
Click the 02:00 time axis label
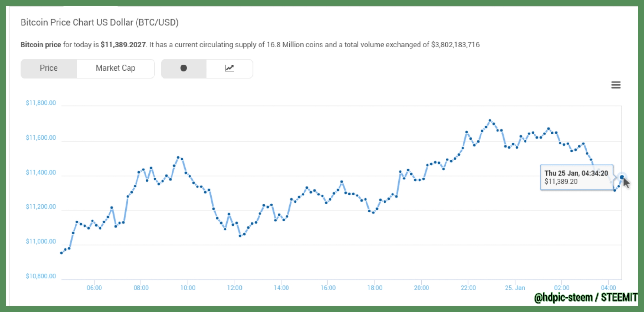click(x=562, y=288)
